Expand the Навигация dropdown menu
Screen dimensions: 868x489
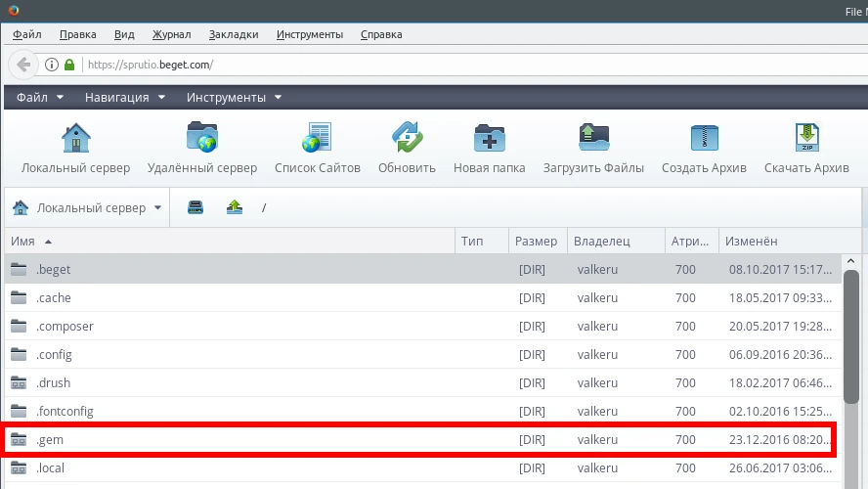(x=125, y=98)
